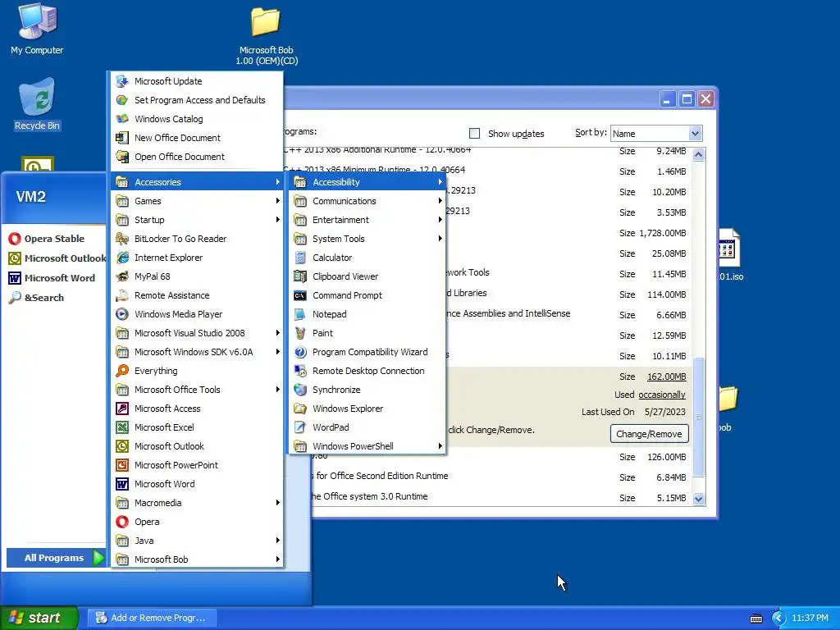Launch Windows Media Player
840x630 pixels.
(x=197, y=314)
